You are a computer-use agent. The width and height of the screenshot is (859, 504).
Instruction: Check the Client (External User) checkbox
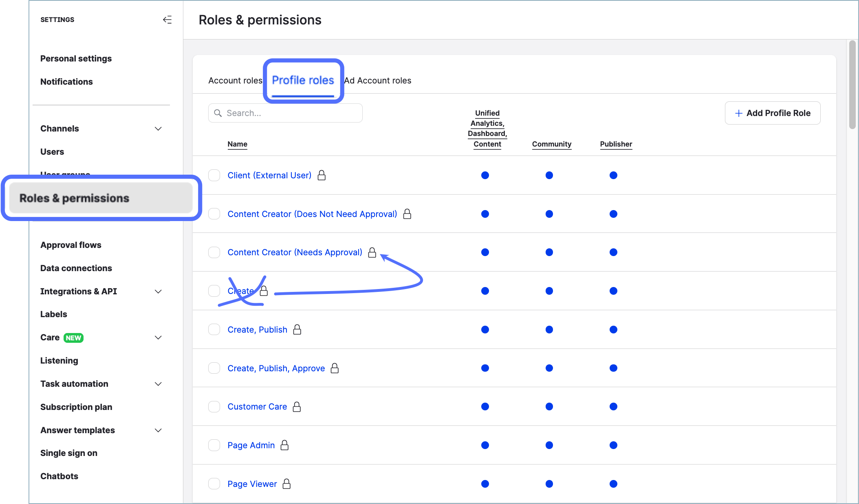tap(214, 175)
